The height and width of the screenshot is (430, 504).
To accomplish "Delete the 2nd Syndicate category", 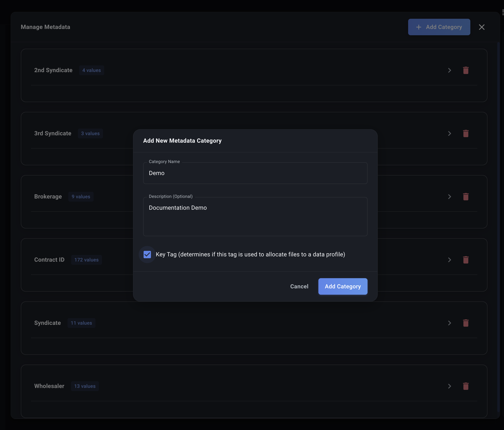I will click(x=466, y=70).
